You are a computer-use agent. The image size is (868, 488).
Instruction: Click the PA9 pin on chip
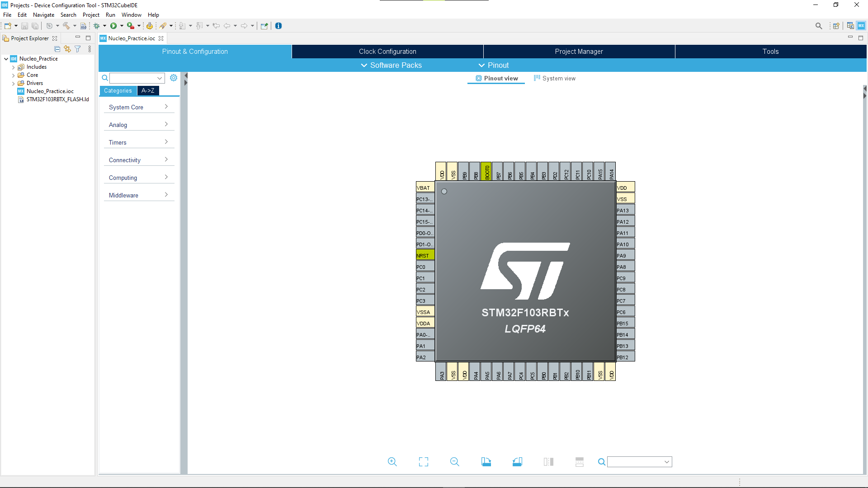pos(625,255)
